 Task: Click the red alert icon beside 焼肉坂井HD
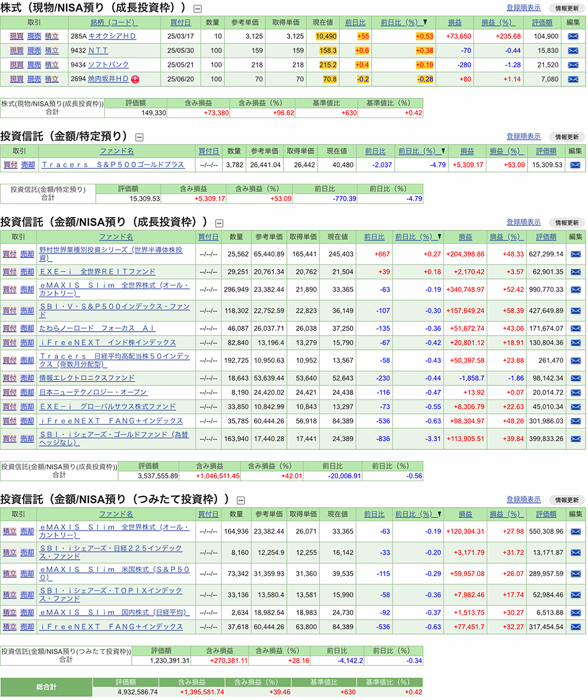coord(135,79)
